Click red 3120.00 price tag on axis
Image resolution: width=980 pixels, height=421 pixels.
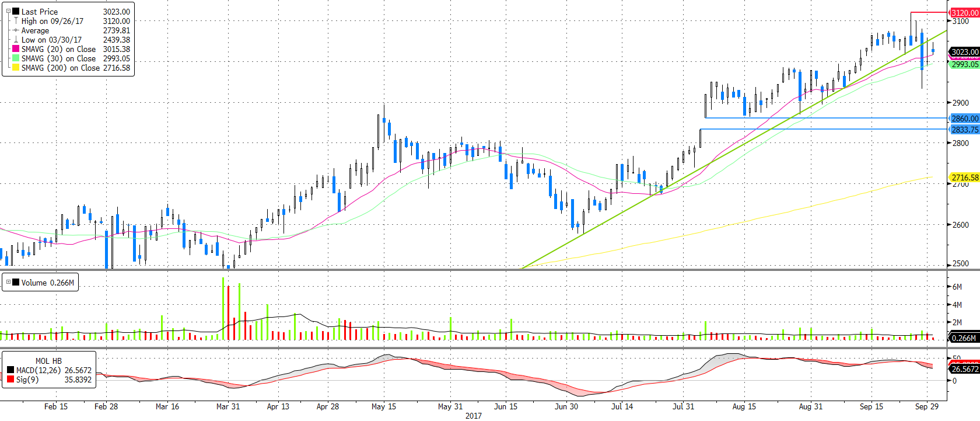pyautogui.click(x=965, y=12)
